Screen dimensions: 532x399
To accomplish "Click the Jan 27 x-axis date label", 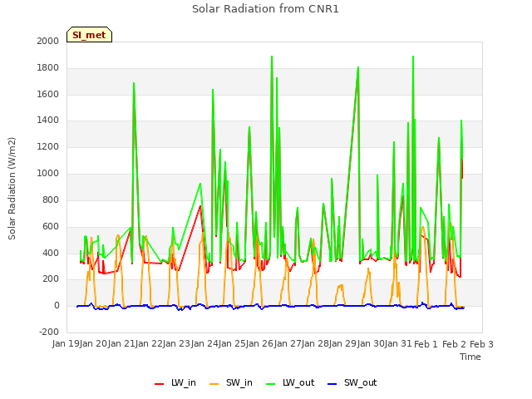I will pos(288,343).
